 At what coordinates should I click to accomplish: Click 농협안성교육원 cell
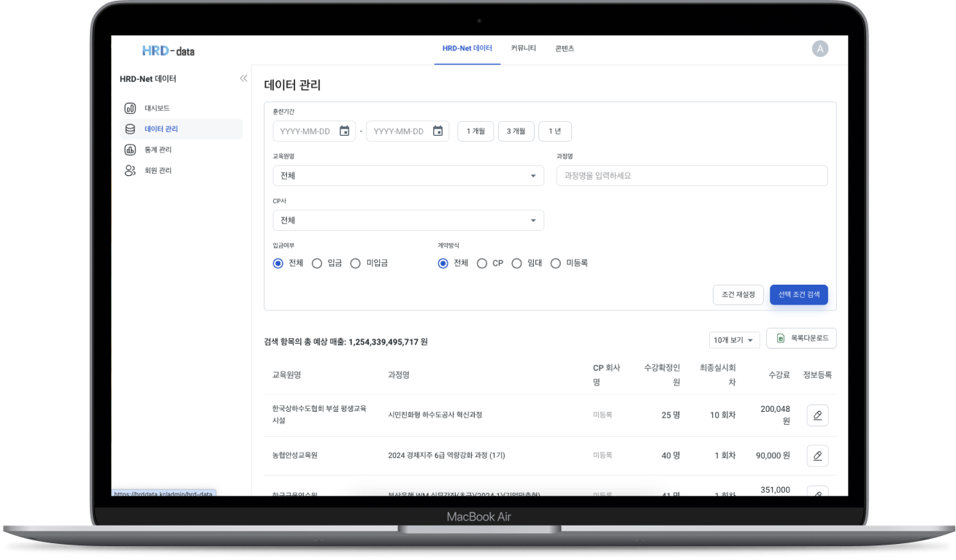pos(295,456)
